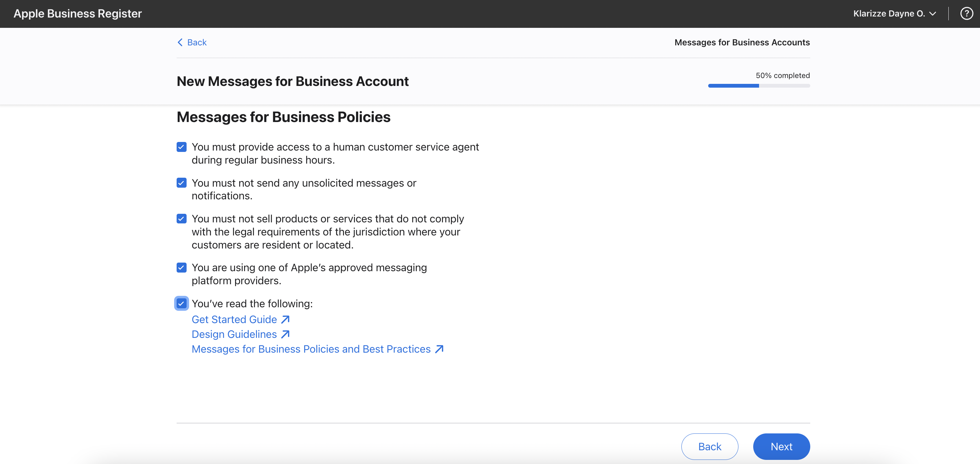This screenshot has height=464, width=980.
Task: Open the Get Started Guide link
Action: 234,319
